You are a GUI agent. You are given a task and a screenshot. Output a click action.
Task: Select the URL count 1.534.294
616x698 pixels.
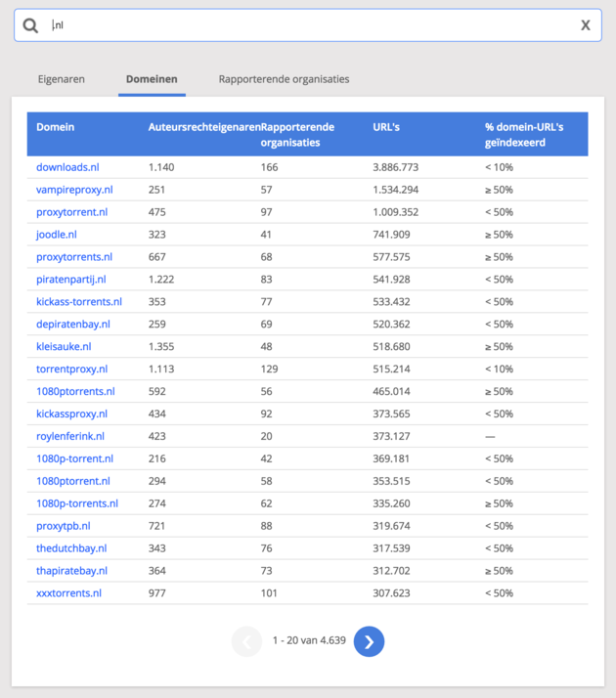(396, 190)
